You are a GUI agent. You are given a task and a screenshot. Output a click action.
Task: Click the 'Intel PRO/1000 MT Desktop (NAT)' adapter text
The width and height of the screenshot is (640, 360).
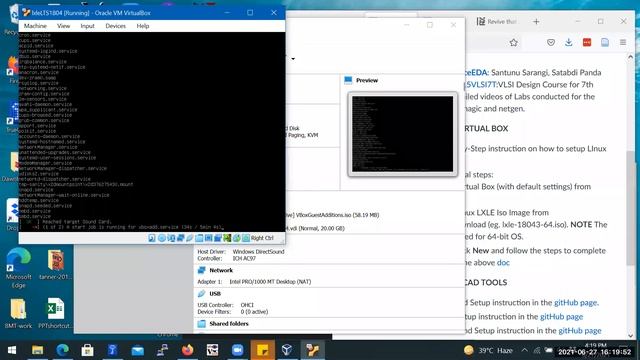(x=270, y=282)
